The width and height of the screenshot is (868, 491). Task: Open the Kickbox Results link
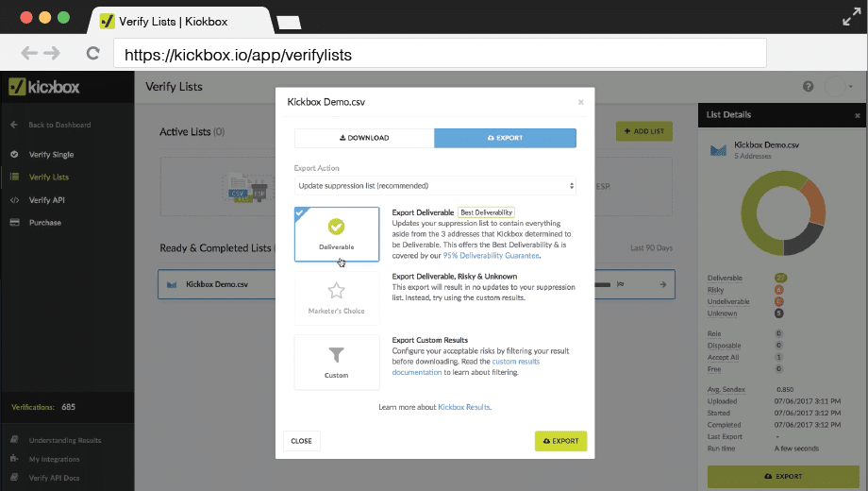464,407
